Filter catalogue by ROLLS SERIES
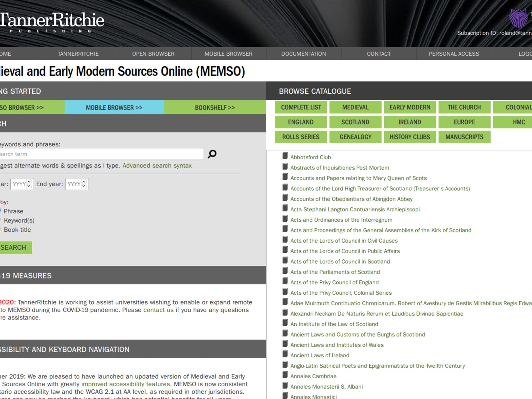The image size is (532, 399). tap(301, 137)
